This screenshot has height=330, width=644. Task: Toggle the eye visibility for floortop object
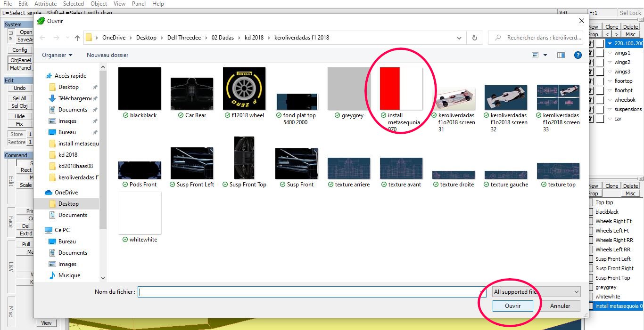coord(590,81)
